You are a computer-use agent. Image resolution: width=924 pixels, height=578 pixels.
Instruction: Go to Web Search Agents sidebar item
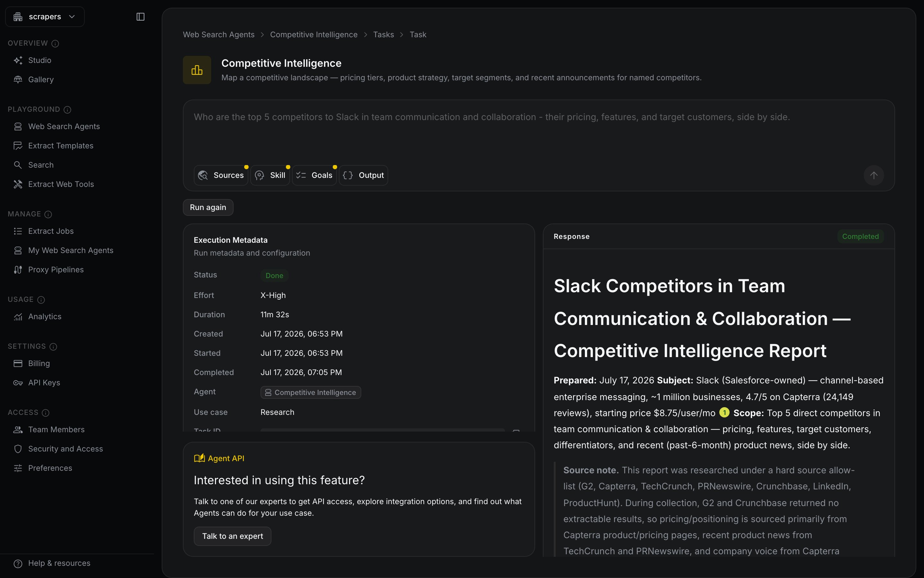(64, 126)
